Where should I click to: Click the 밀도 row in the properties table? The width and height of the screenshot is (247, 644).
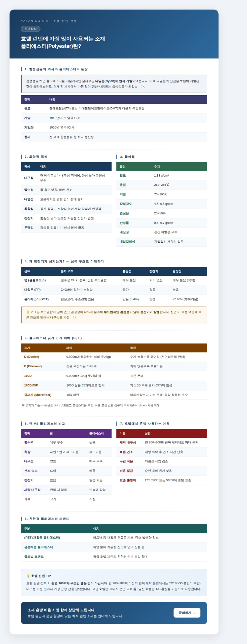pyautogui.click(x=123, y=175)
